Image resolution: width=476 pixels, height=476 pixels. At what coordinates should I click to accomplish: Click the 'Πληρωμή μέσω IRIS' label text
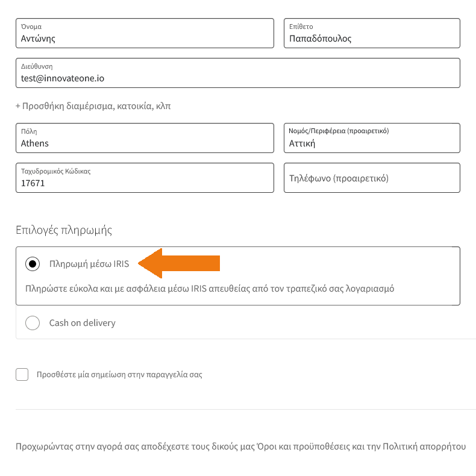tap(89, 263)
